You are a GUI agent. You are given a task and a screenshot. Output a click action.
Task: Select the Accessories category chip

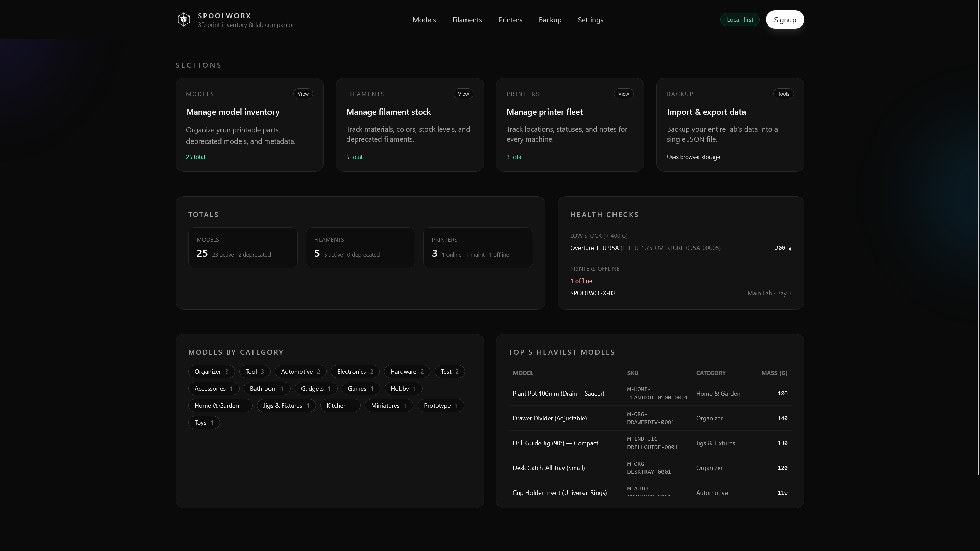point(213,389)
